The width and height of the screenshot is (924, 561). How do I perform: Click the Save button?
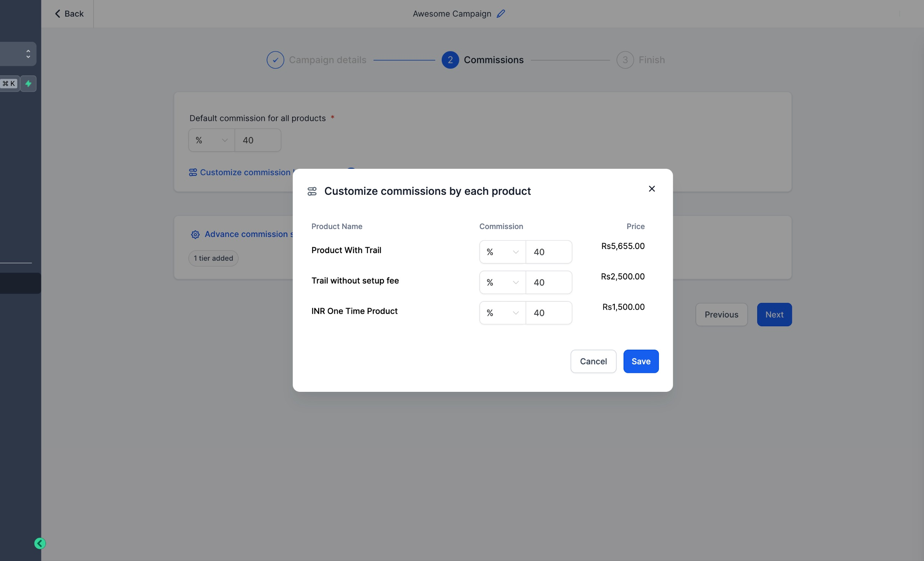(x=641, y=361)
